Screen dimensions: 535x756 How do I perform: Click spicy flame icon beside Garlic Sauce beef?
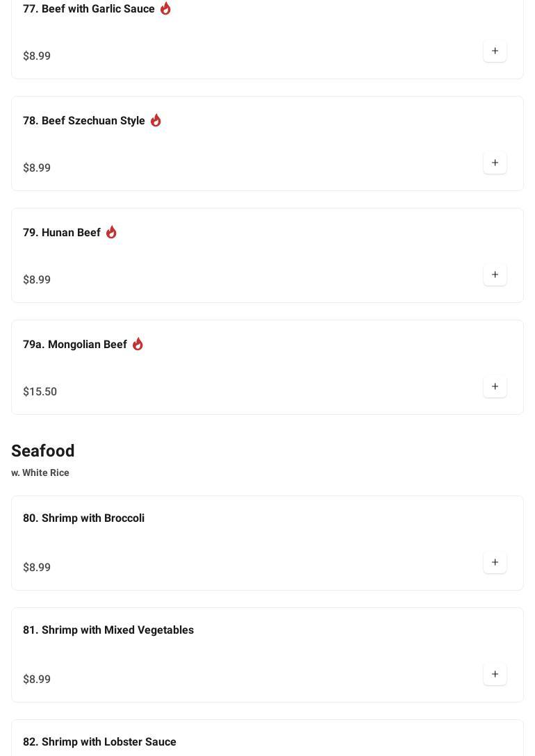click(x=165, y=8)
